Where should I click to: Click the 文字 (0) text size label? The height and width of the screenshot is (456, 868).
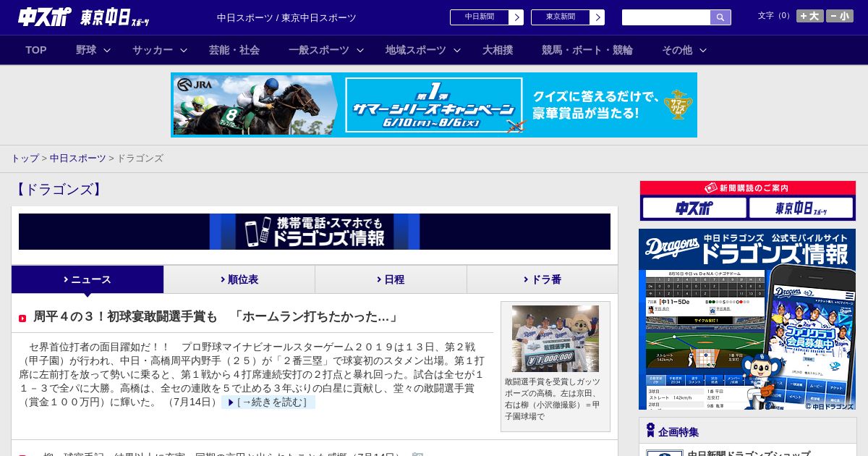point(775,16)
